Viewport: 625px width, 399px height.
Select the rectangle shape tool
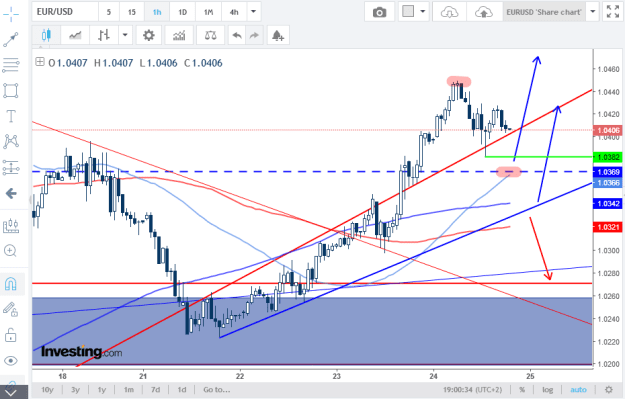(11, 90)
